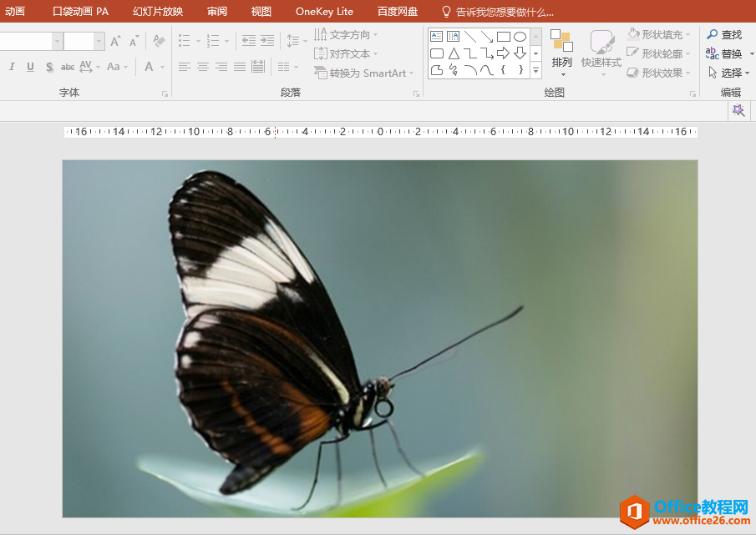Image resolution: width=756 pixels, height=535 pixels.
Task: Click the Tell me search box
Action: coord(504,12)
